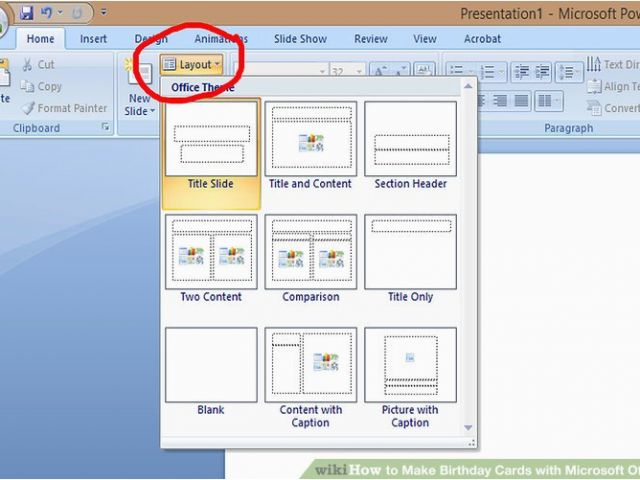Justify the paragraph text
The width and height of the screenshot is (640, 480).
[521, 100]
